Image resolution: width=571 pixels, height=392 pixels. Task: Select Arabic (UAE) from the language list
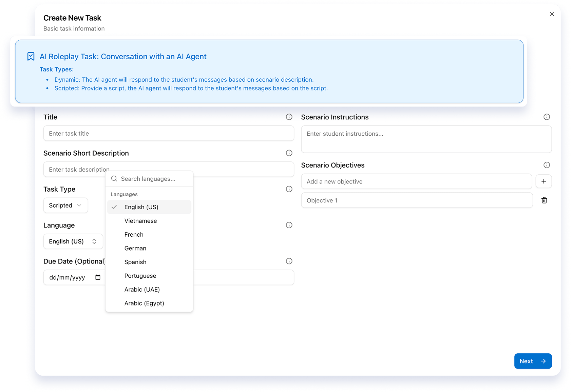(x=142, y=289)
